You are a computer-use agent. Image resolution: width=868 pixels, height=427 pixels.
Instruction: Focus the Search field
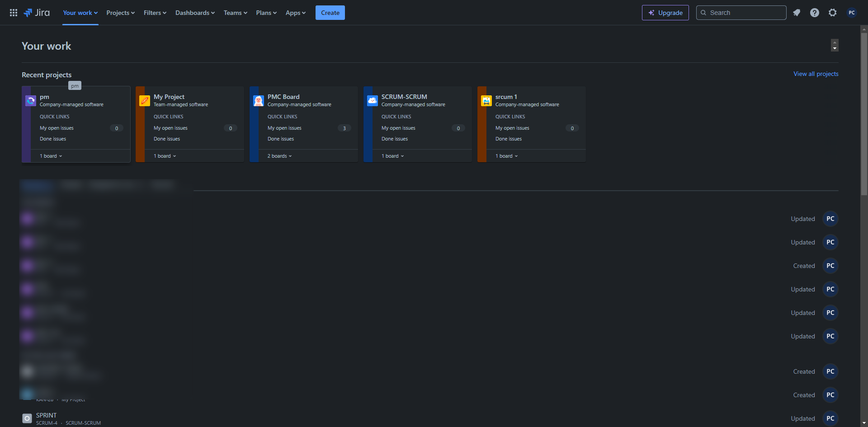coord(741,13)
